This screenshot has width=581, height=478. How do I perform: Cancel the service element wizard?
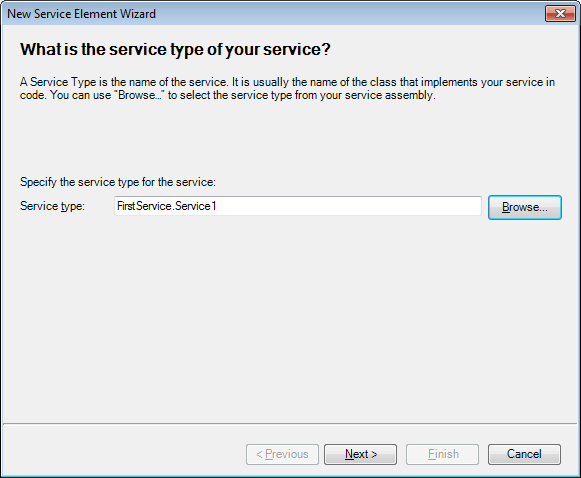[524, 454]
